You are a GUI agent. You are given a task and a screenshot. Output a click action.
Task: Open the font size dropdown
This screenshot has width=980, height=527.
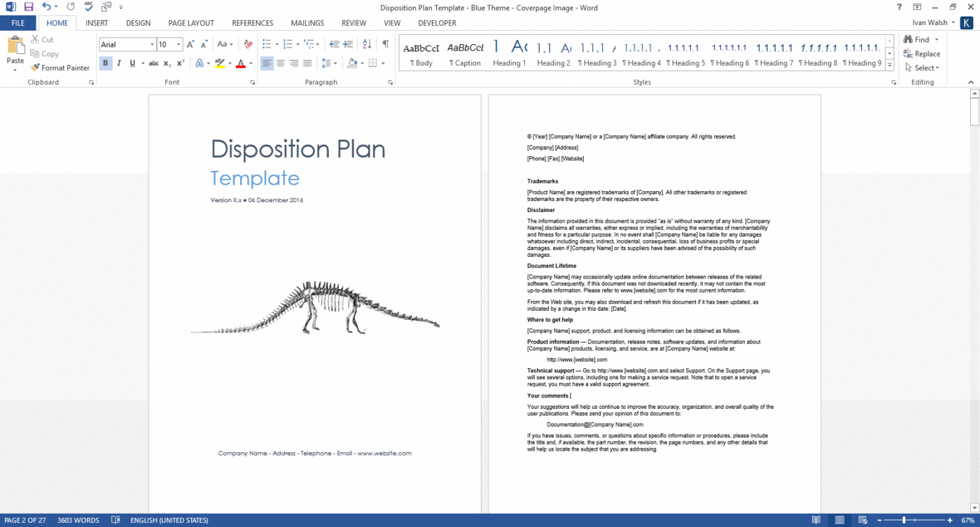[x=178, y=44]
